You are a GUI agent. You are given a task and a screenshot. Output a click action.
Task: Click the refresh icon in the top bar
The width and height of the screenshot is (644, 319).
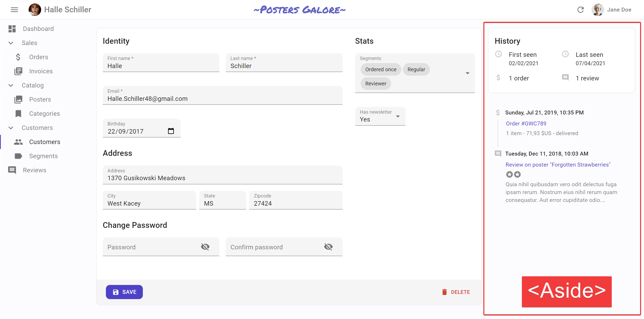pyautogui.click(x=581, y=9)
